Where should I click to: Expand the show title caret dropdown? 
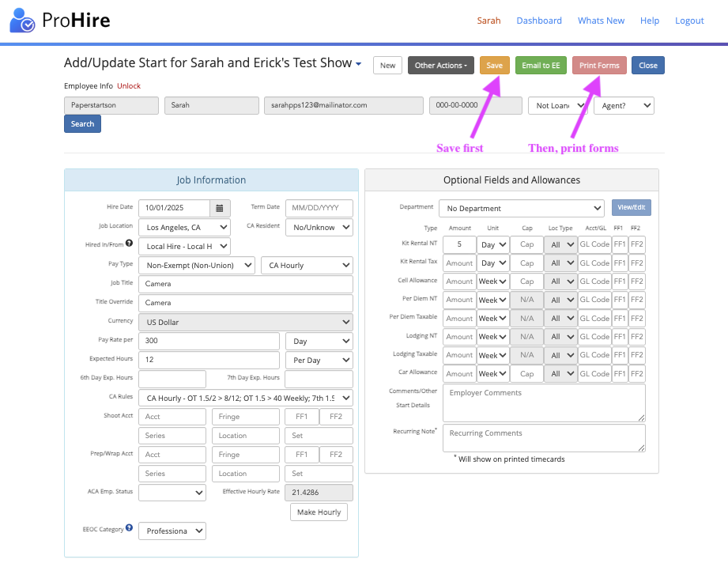pyautogui.click(x=358, y=64)
